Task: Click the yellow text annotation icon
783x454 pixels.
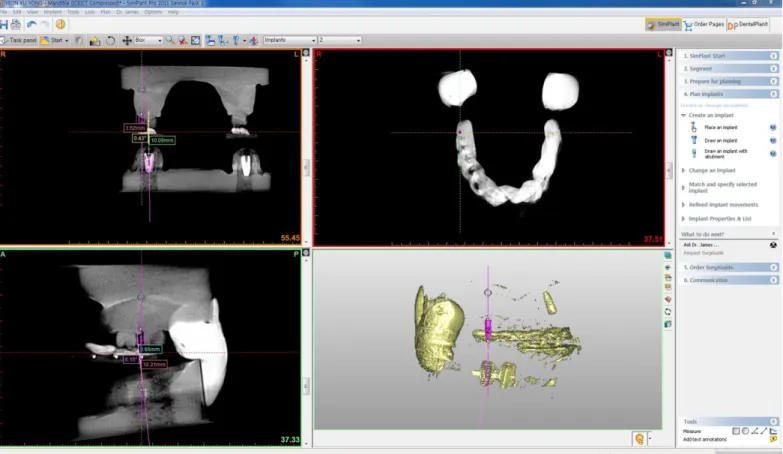Action: pos(774,440)
